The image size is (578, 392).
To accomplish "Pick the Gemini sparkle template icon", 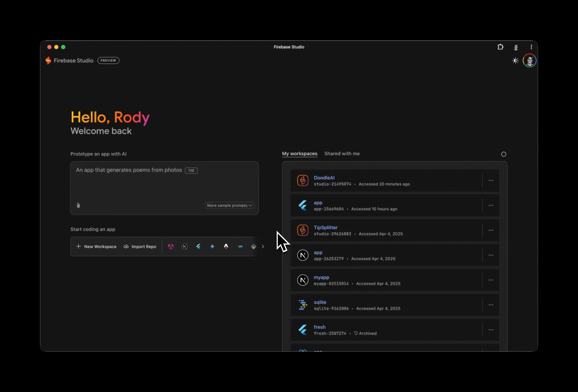I will (x=212, y=246).
